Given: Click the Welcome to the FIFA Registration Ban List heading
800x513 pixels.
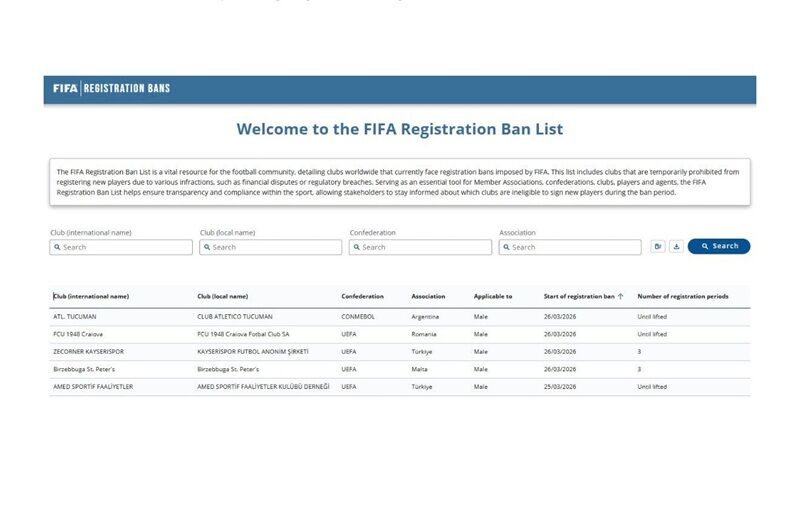Looking at the screenshot, I should (399, 129).
